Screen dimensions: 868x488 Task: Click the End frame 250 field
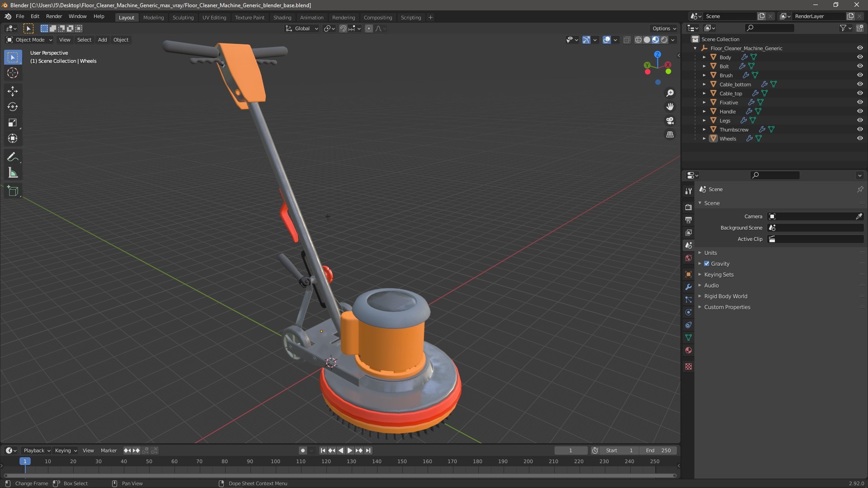(x=658, y=450)
